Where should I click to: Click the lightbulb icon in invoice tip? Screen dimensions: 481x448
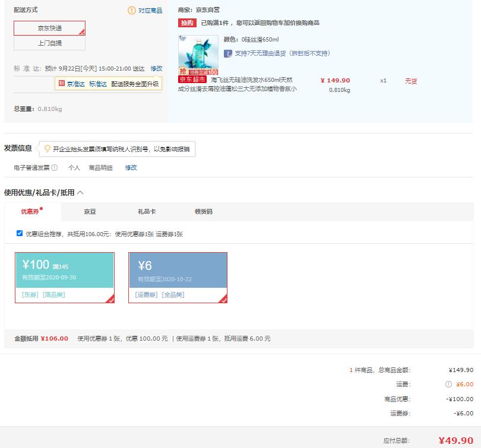(48, 149)
